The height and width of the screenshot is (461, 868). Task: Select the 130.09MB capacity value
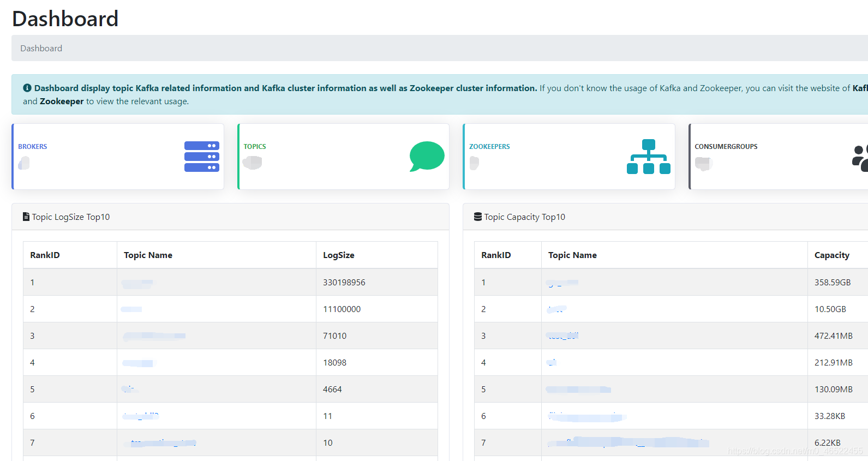[x=834, y=390]
